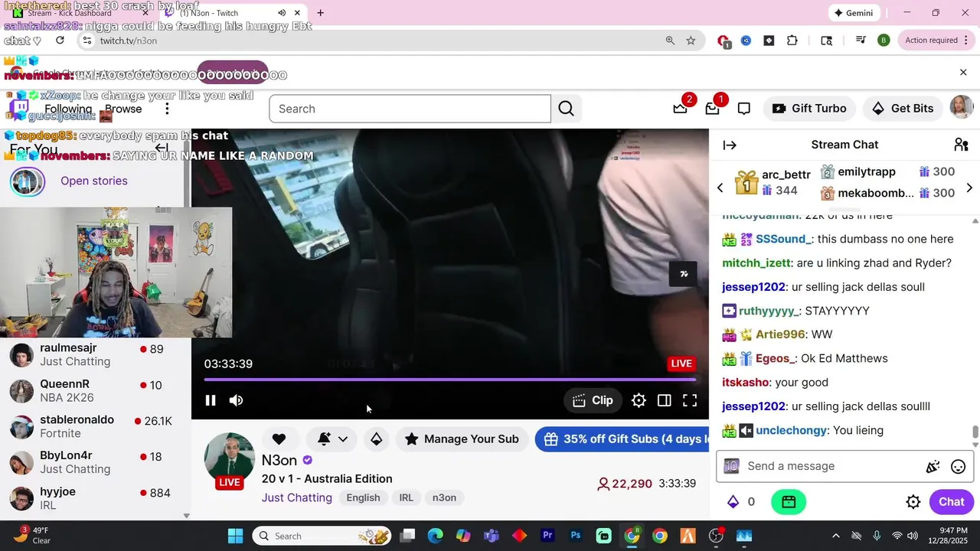Open the Prime loot crown icon

680,108
